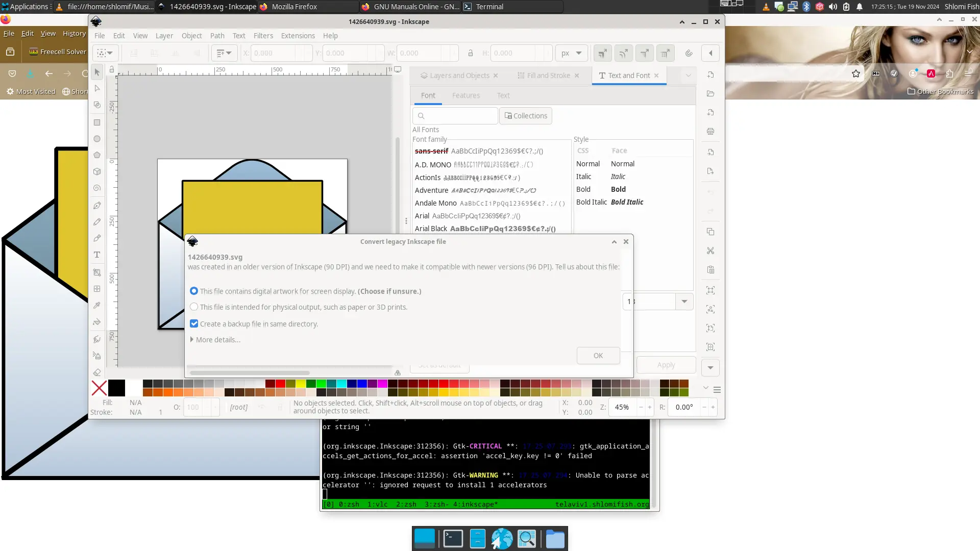The width and height of the screenshot is (980, 551).
Task: Open the Filters menu
Action: (x=263, y=36)
